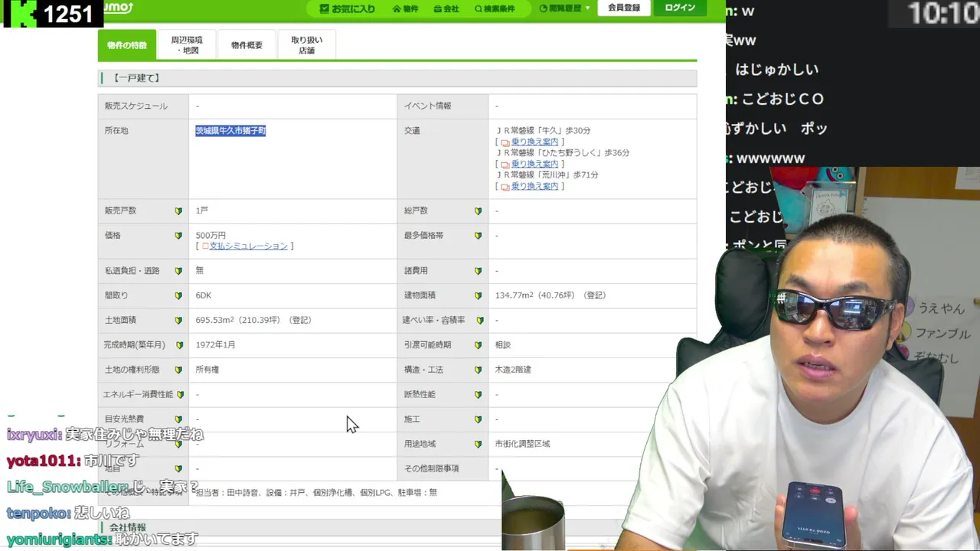980x551 pixels.
Task: Click the help mark beside 完成時期(築年月)
Action: pos(180,345)
